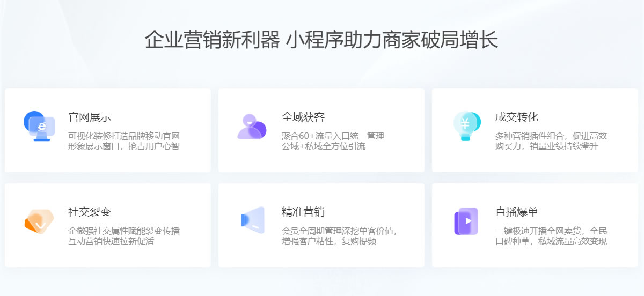Screen dimensions: 644x296
Task: Click the 精准营销 blue megaphone icon
Action: (x=252, y=220)
